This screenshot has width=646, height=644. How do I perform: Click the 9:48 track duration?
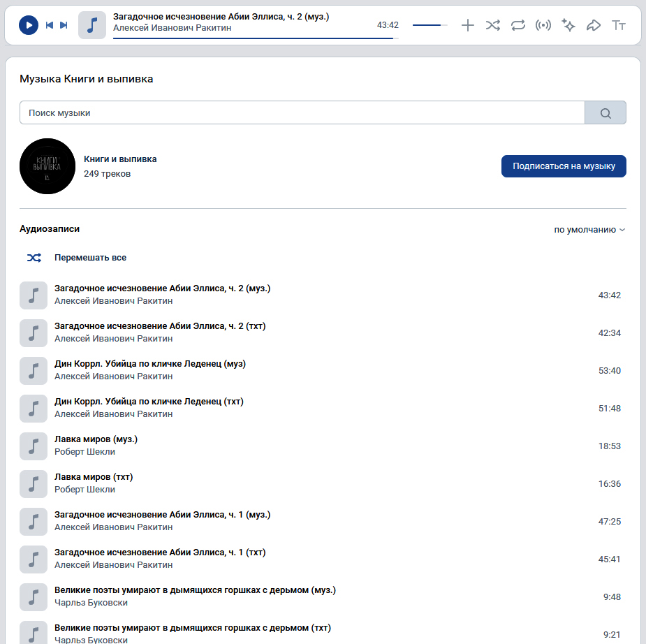coord(612,597)
